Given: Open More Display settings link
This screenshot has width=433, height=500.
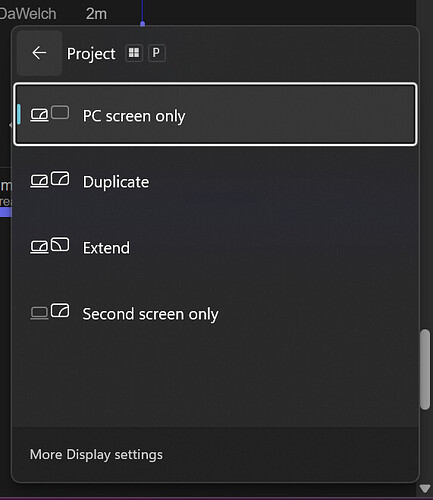Looking at the screenshot, I should pyautogui.click(x=96, y=455).
